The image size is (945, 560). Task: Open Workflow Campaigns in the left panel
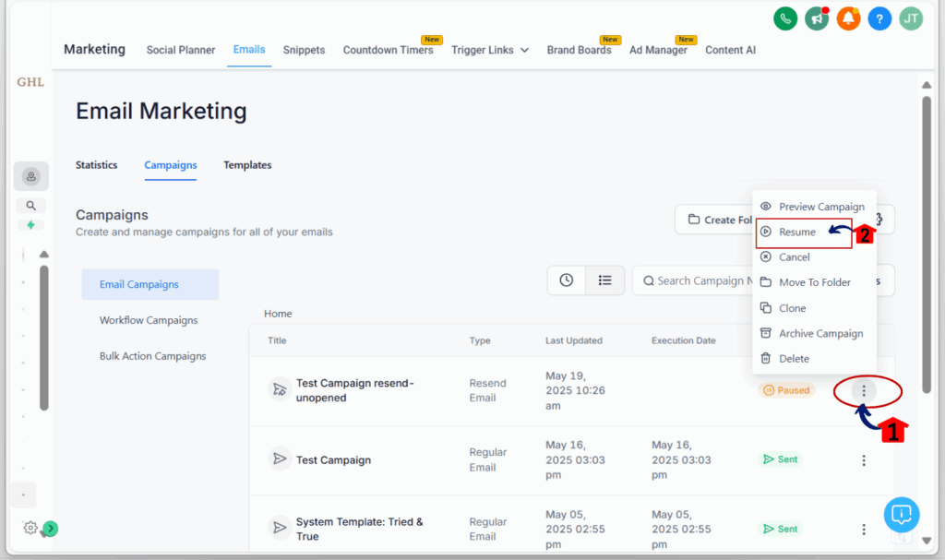coord(150,319)
